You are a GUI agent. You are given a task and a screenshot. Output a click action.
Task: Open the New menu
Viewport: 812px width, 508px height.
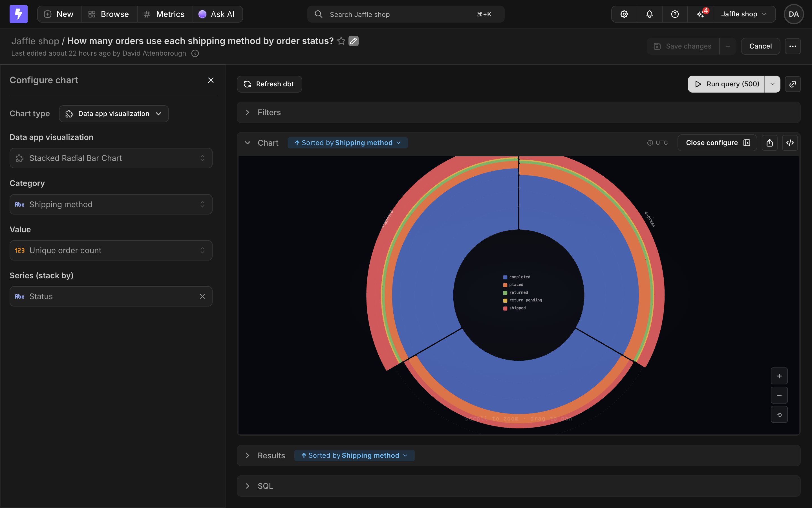point(59,14)
